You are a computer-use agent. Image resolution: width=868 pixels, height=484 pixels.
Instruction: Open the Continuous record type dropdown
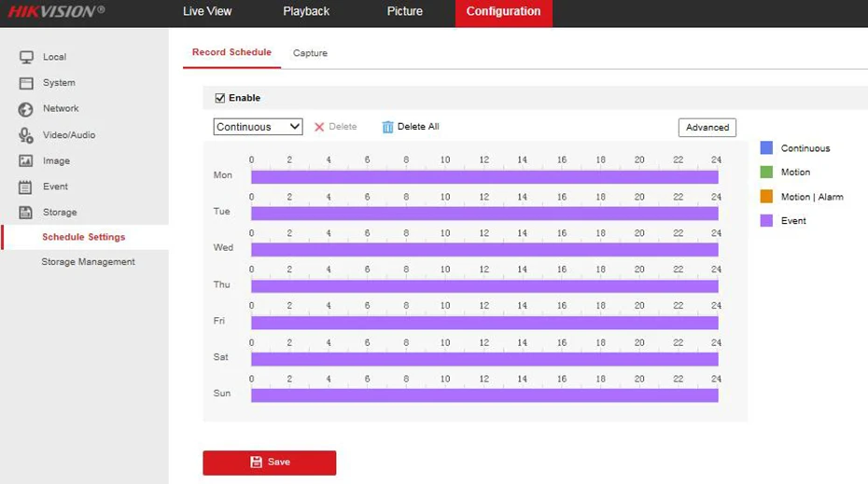tap(258, 127)
